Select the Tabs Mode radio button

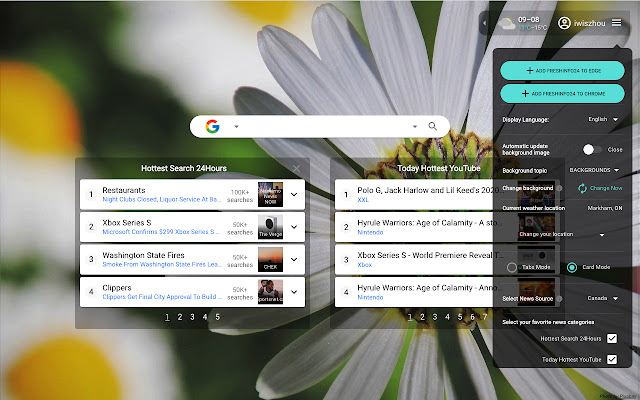coord(511,267)
